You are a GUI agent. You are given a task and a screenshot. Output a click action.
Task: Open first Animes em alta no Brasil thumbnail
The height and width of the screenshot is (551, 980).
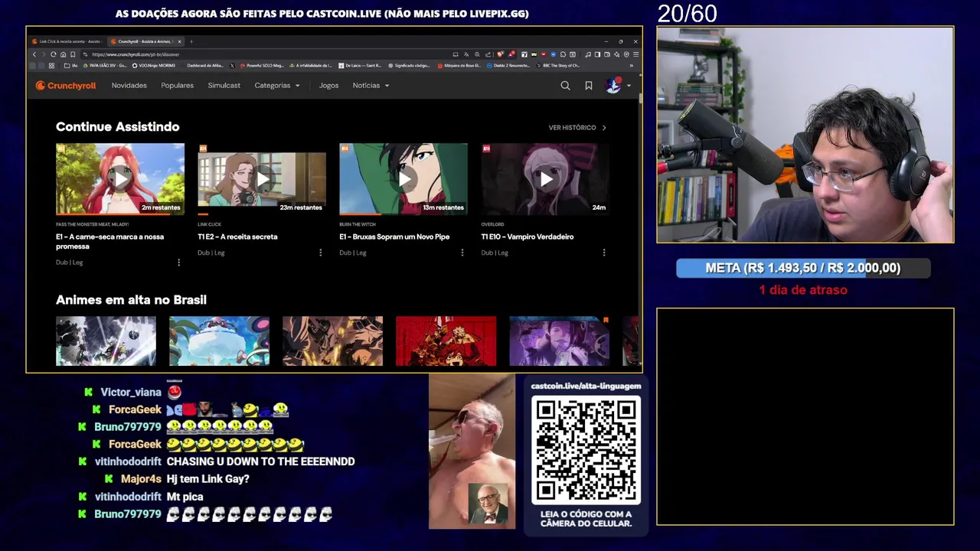106,341
